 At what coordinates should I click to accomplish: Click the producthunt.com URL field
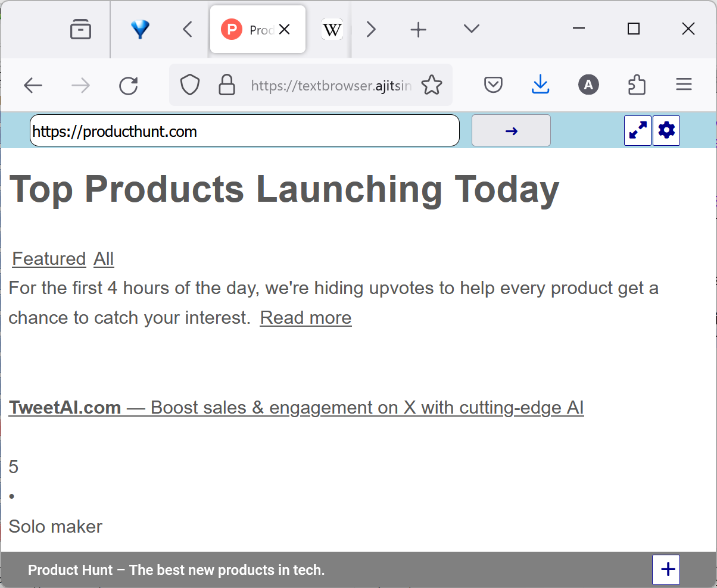pyautogui.click(x=245, y=130)
